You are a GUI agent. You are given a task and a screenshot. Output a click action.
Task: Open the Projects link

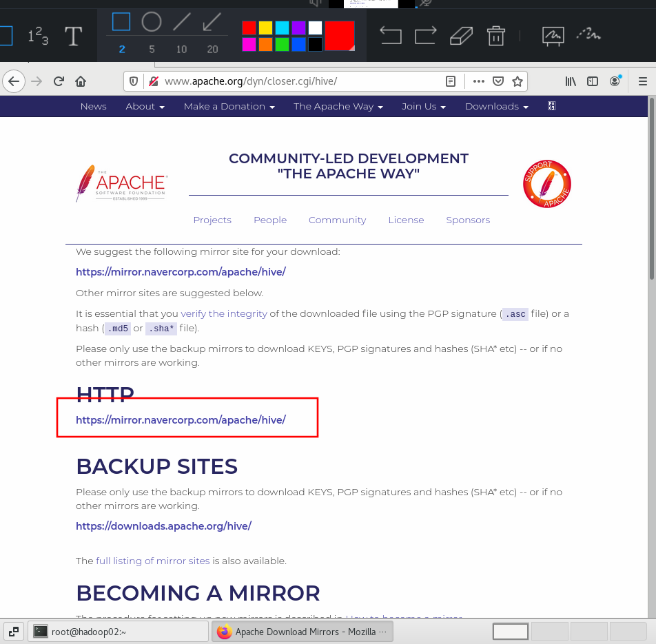(212, 220)
